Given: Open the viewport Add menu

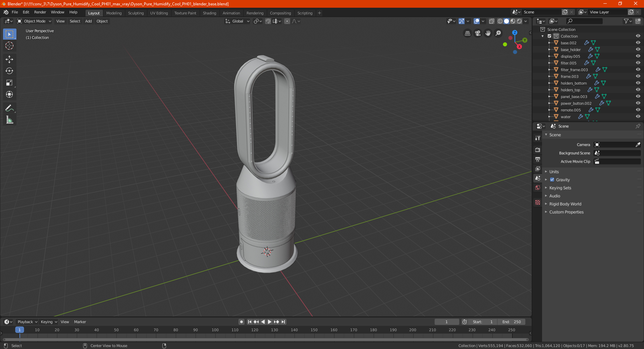Looking at the screenshot, I should 88,21.
